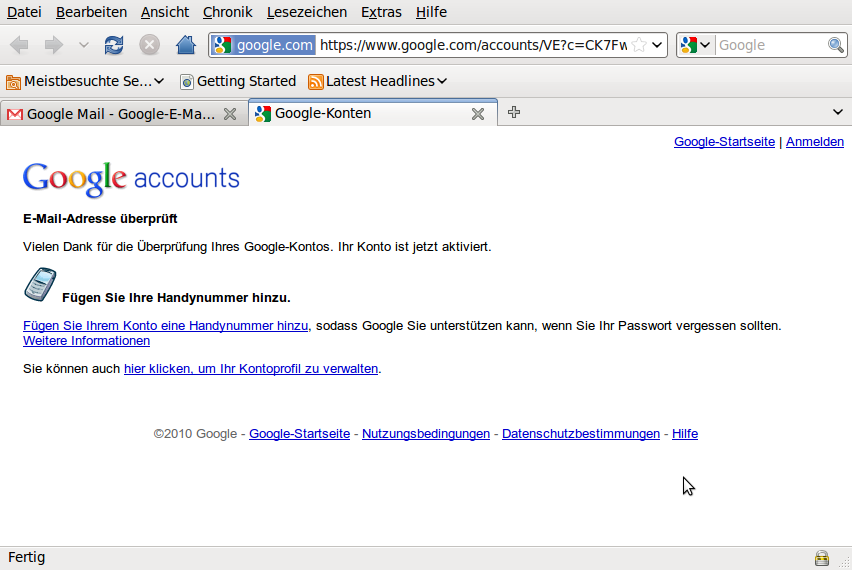Image resolution: width=852 pixels, height=570 pixels.
Task: Go to the Home page icon
Action: click(186, 45)
